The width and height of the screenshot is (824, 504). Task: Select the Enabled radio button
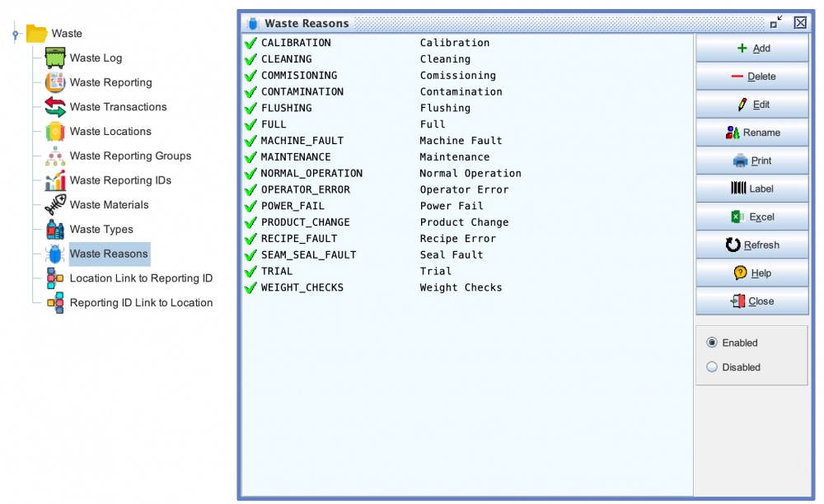point(712,343)
